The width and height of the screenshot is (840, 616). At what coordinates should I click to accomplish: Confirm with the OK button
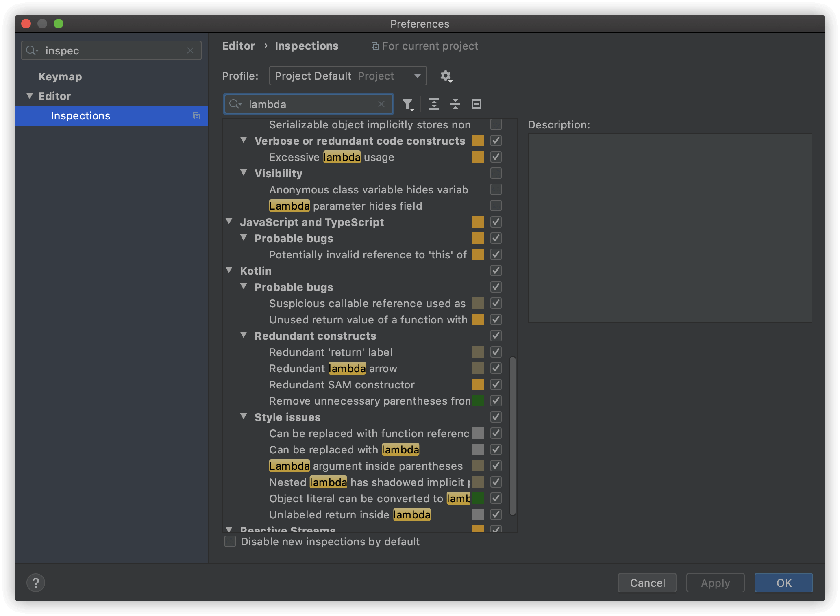(783, 583)
